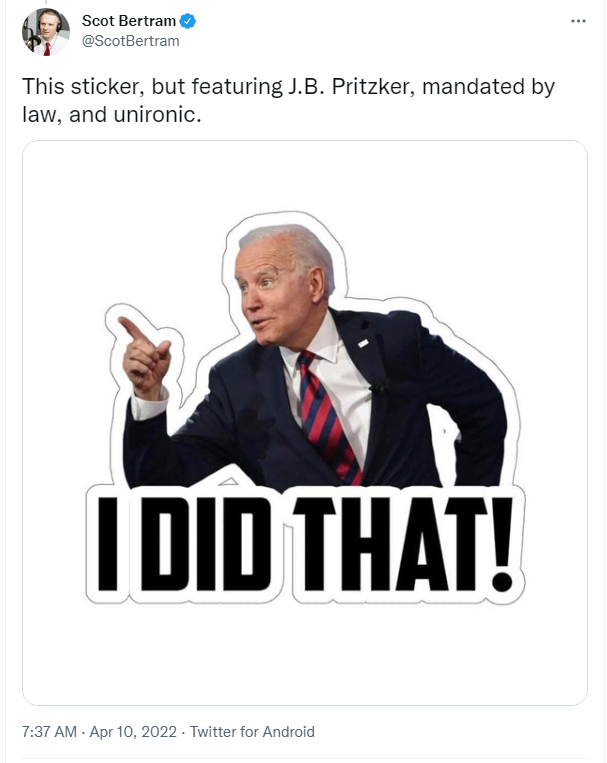Click the "I DID THAT!" caption text
The height and width of the screenshot is (763, 607).
(305, 545)
